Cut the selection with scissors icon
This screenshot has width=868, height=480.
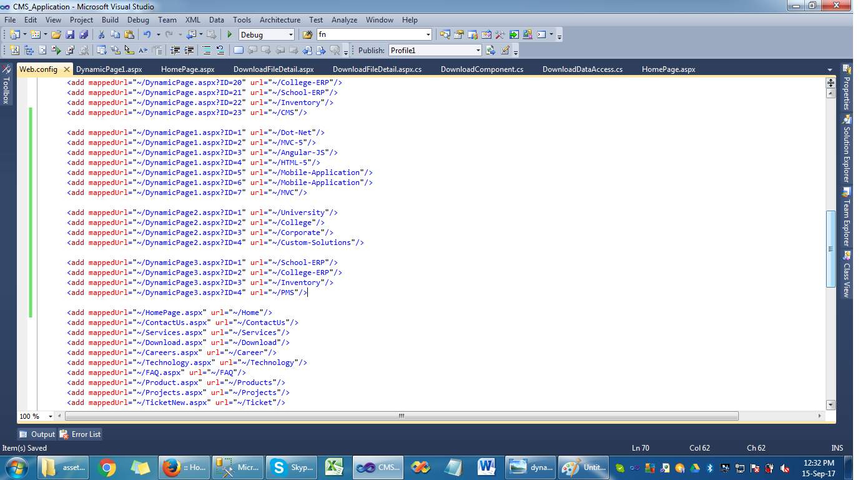[x=102, y=35]
